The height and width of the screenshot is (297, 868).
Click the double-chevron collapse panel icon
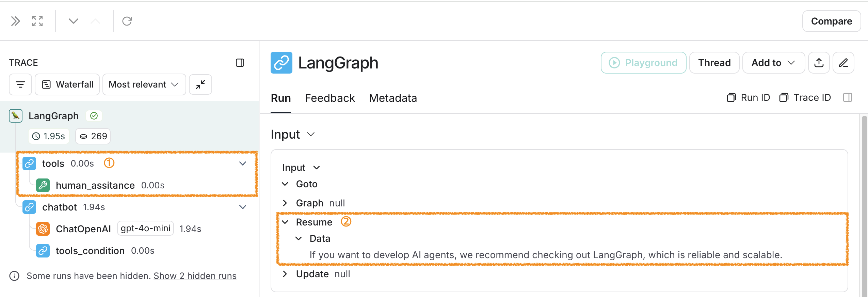click(15, 21)
